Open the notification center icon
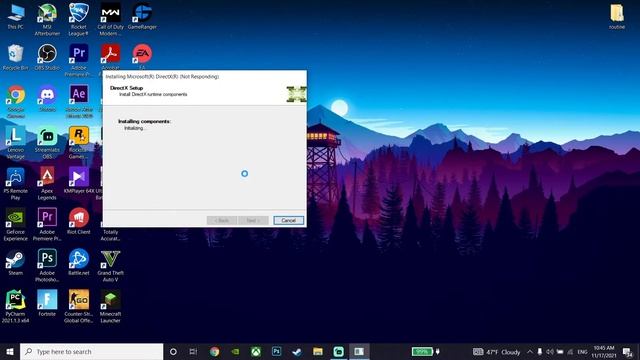The width and height of the screenshot is (640, 360). coord(627,351)
